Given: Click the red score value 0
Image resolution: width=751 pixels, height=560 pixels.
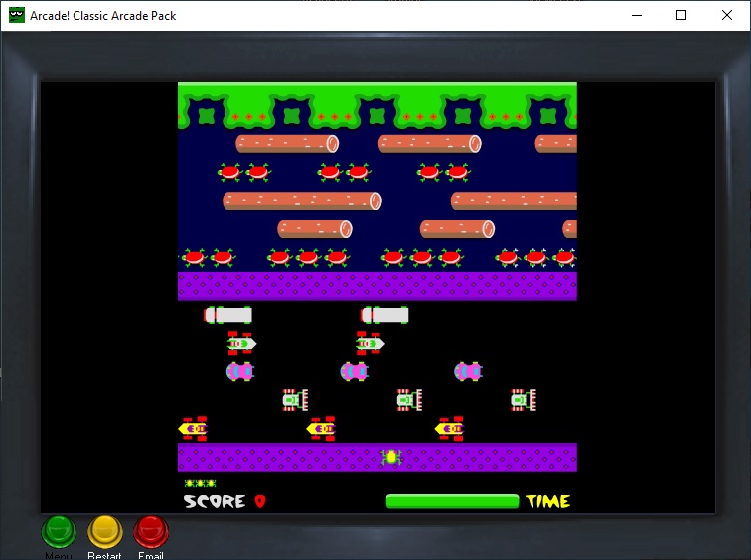Looking at the screenshot, I should [260, 501].
